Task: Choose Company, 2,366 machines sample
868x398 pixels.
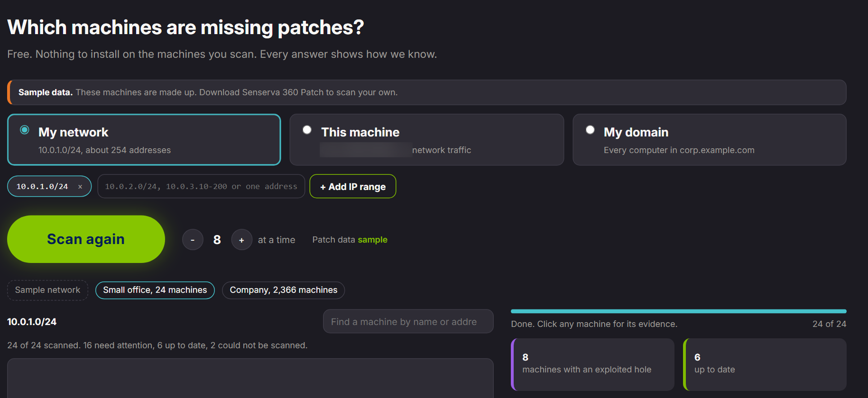Action: (x=284, y=290)
